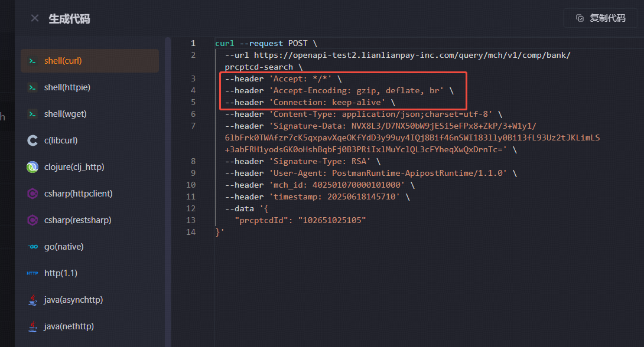644x347 pixels.
Task: Click the HTTP icon beside http(1.1)
Action: [x=32, y=273]
